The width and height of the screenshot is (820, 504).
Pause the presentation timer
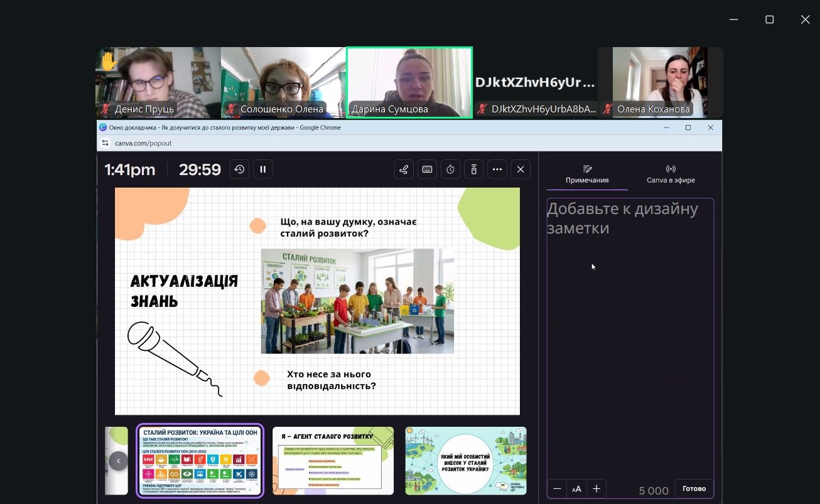pos(263,169)
